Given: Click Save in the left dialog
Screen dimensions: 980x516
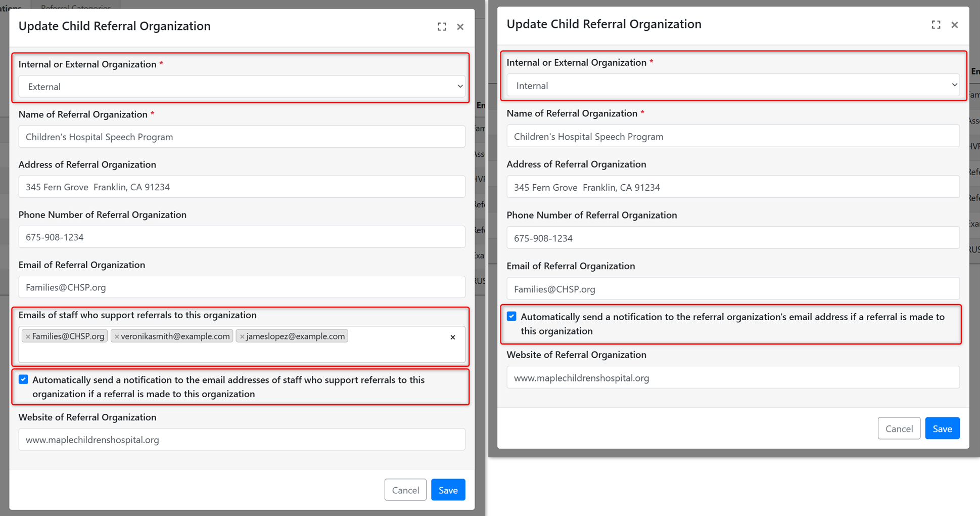Looking at the screenshot, I should point(448,490).
